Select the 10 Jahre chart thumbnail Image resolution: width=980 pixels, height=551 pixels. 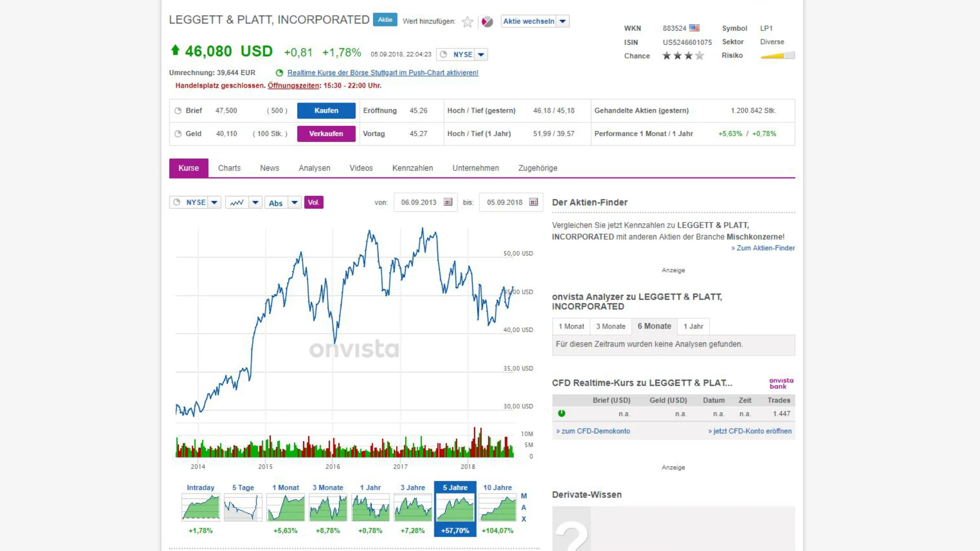coord(497,508)
